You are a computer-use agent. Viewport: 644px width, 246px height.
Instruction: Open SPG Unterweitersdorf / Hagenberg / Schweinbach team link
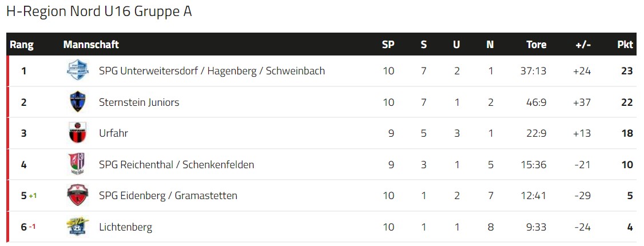pos(212,71)
